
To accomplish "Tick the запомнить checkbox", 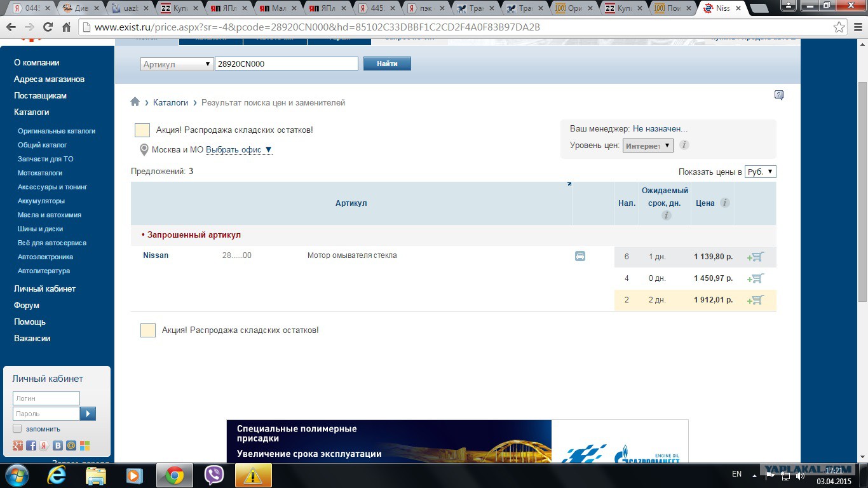I will click(x=17, y=429).
